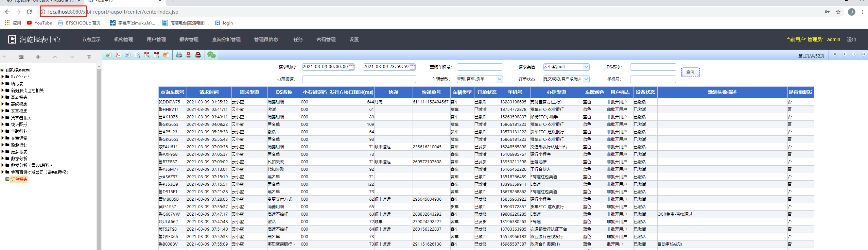868x250 pixels.
Task: Click trash icon in tree toolbar
Action: click(89, 57)
